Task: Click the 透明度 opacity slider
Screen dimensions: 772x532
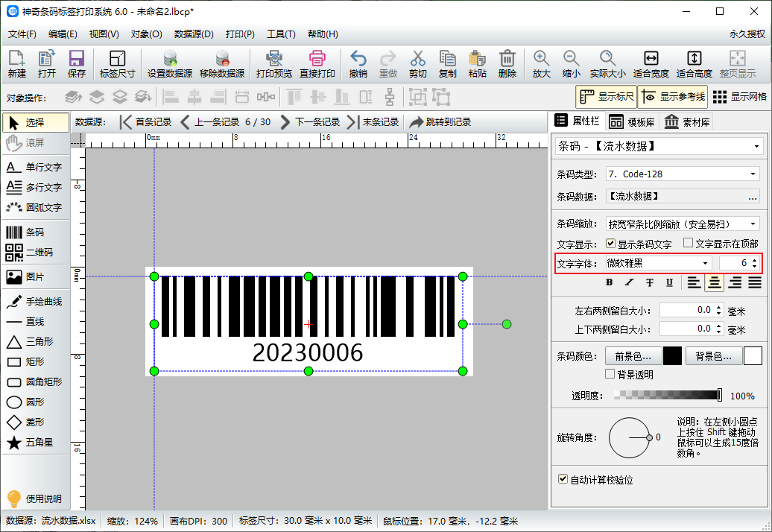Action: point(668,395)
